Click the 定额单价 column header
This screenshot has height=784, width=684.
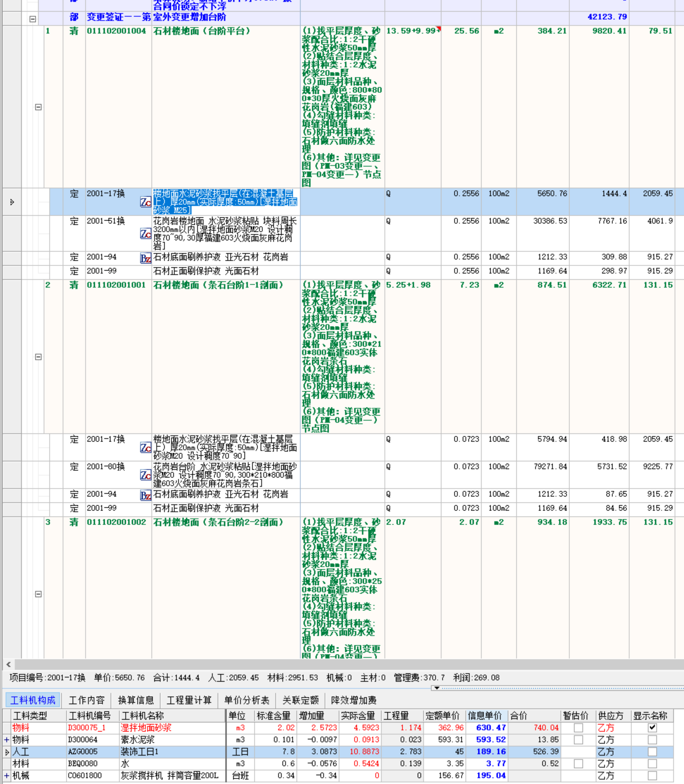[x=445, y=715]
